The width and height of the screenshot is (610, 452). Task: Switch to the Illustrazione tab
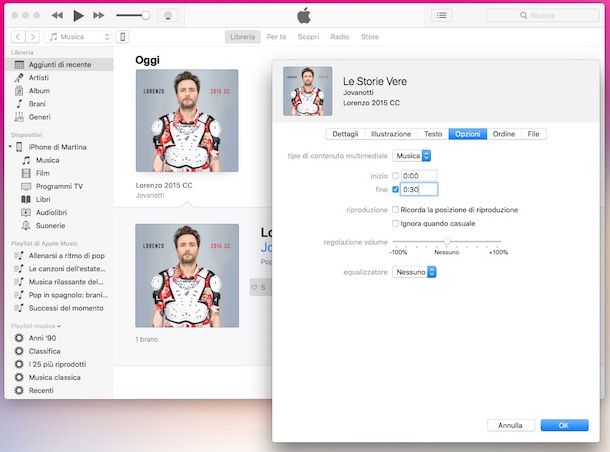pos(391,134)
